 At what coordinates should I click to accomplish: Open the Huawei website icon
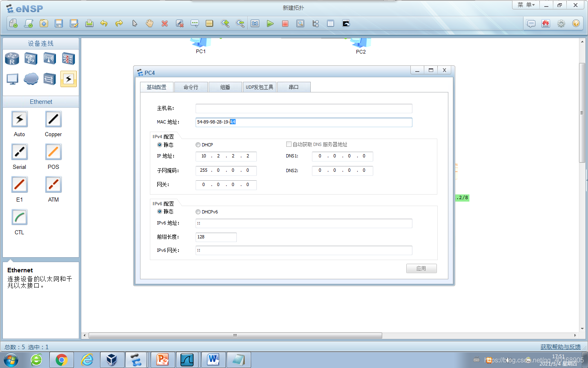coord(546,23)
